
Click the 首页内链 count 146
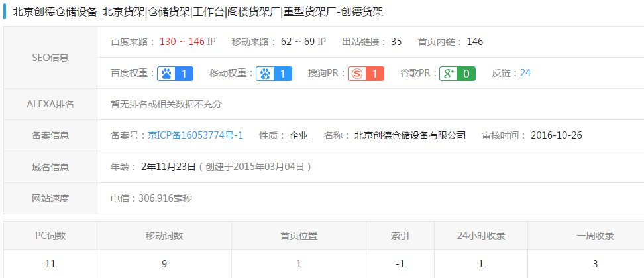coord(474,42)
